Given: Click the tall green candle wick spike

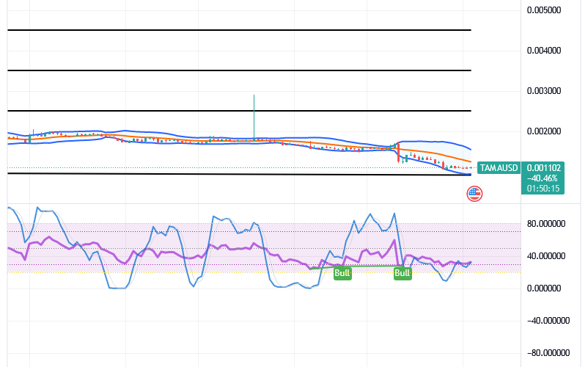Looking at the screenshot, I should pos(254,117).
